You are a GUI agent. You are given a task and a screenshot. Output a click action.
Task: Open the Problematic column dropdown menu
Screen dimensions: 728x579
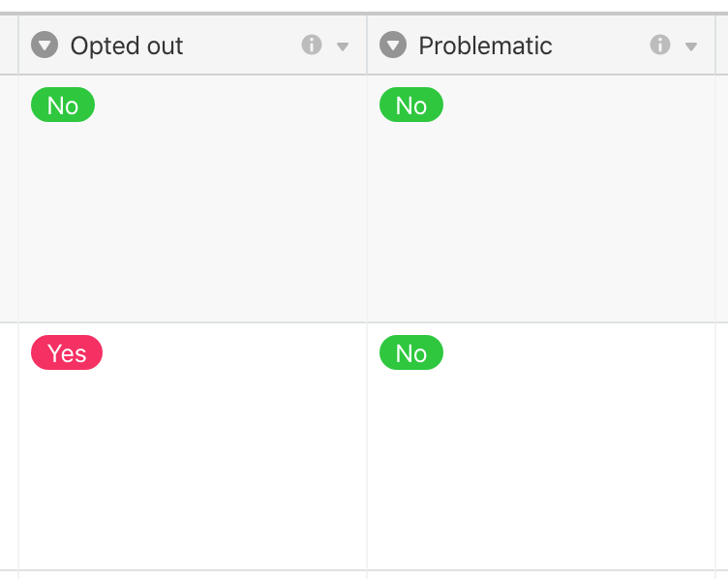691,46
